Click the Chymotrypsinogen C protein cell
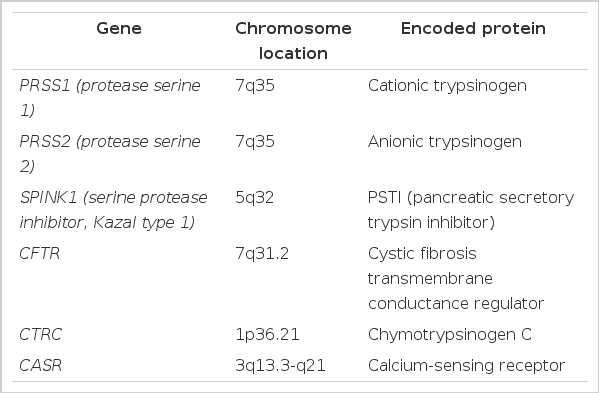Screen dimensions: 599x393 [450, 335]
